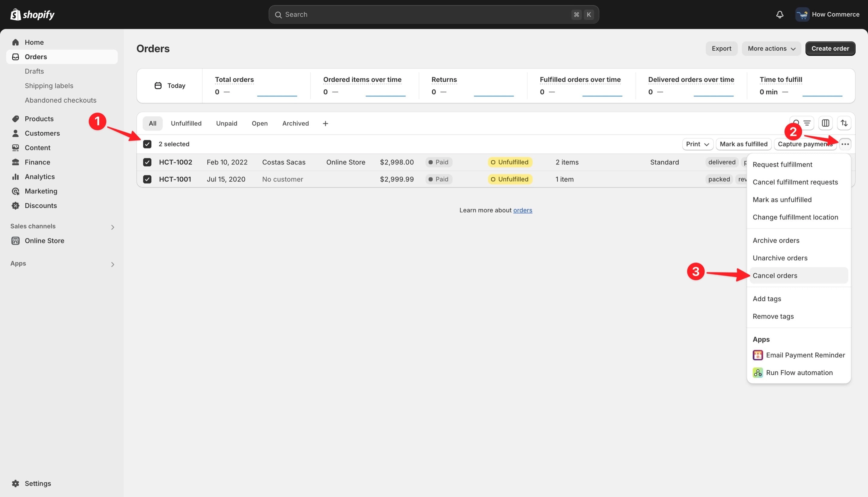Open order HCT-1002
868x497 pixels.
coord(175,162)
